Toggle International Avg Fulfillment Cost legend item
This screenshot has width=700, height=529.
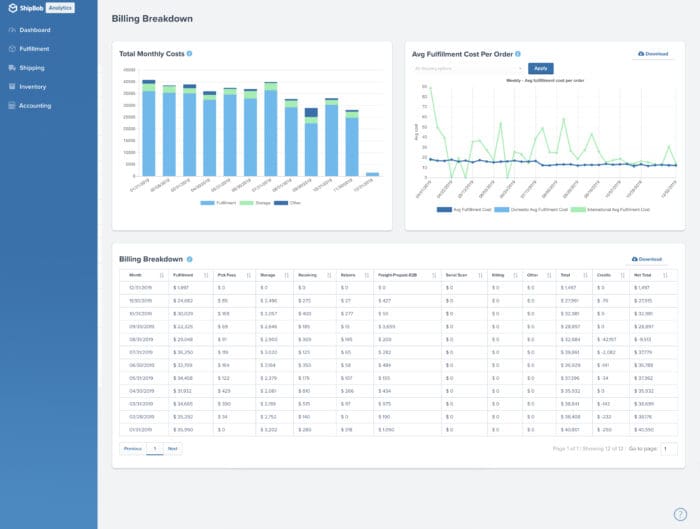pos(609,209)
